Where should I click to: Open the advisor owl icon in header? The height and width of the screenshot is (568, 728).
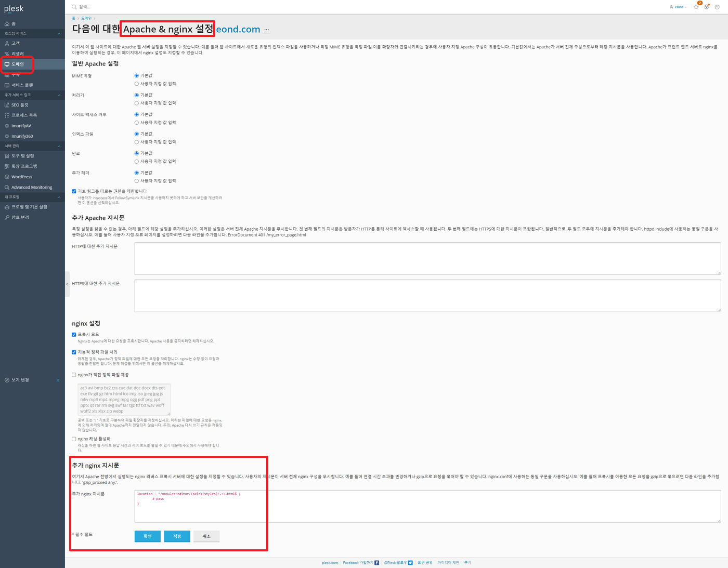[x=707, y=7]
